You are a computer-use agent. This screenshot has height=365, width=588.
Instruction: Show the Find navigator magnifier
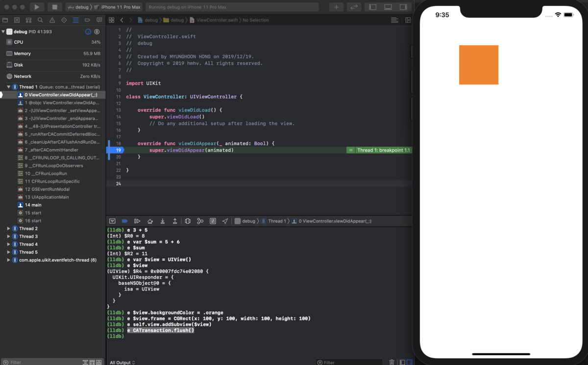tap(40, 20)
